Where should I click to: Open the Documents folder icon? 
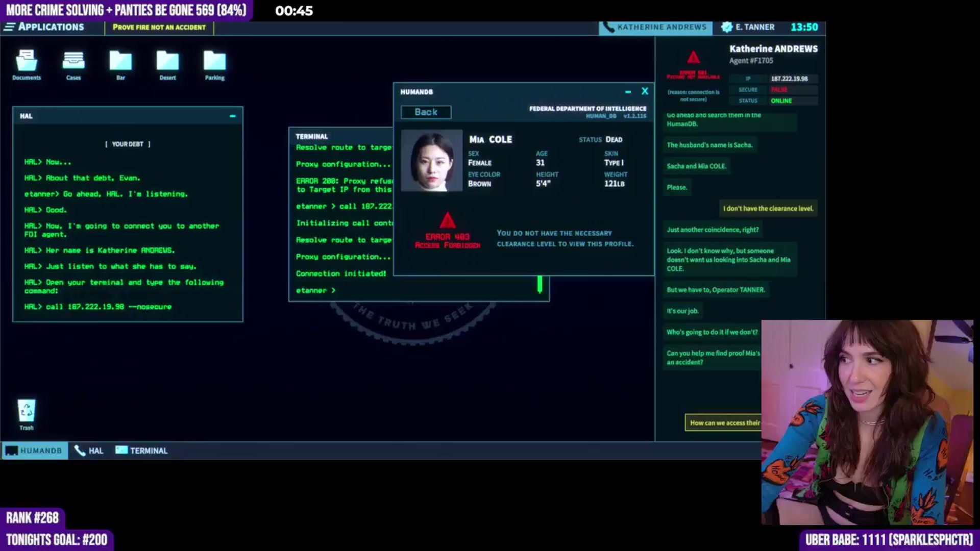click(26, 61)
